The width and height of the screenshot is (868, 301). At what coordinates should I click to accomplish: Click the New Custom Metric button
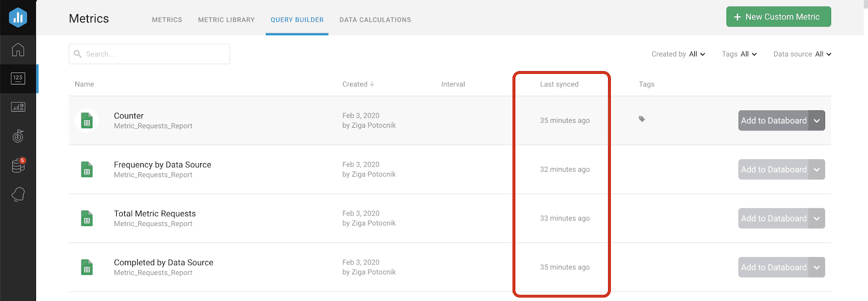pos(778,17)
